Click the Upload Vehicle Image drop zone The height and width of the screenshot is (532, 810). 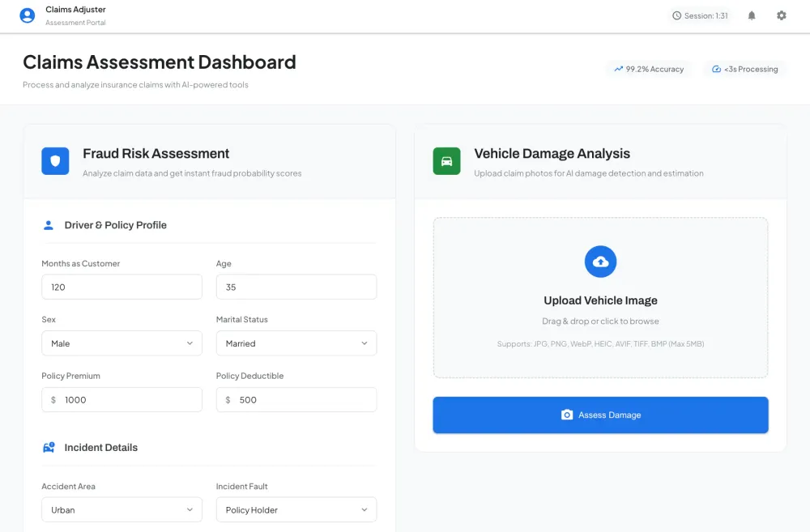[600, 297]
